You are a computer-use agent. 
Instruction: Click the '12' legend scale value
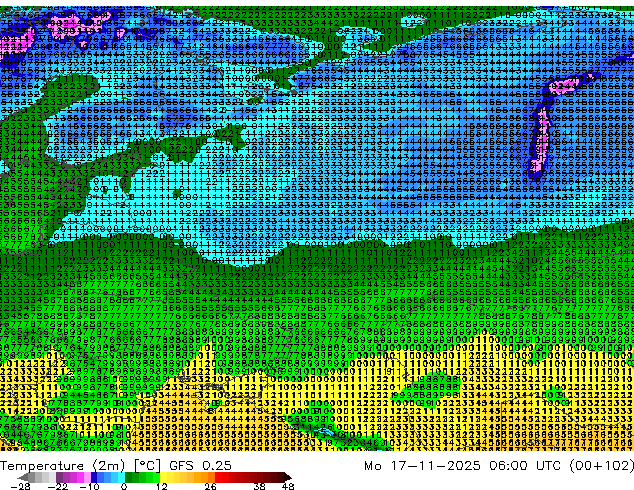click(x=162, y=486)
